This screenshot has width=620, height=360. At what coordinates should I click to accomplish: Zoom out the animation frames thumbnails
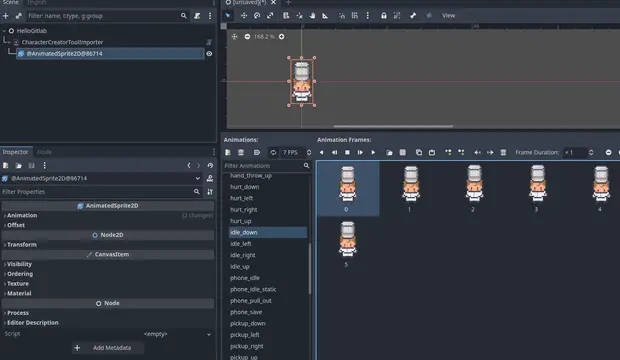(608, 152)
